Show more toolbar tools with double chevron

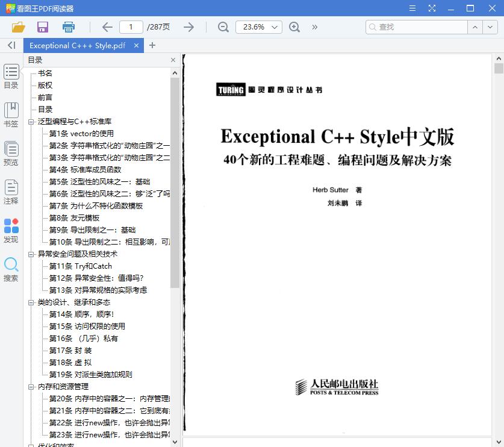(x=315, y=27)
